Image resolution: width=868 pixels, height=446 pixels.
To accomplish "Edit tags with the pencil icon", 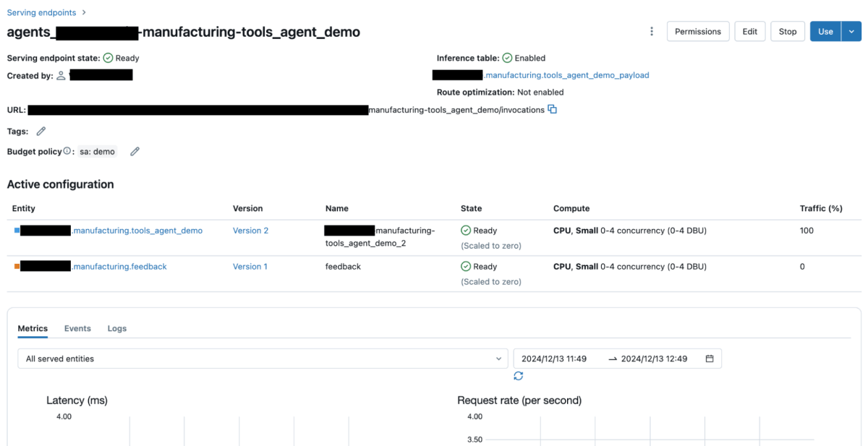I will click(41, 132).
